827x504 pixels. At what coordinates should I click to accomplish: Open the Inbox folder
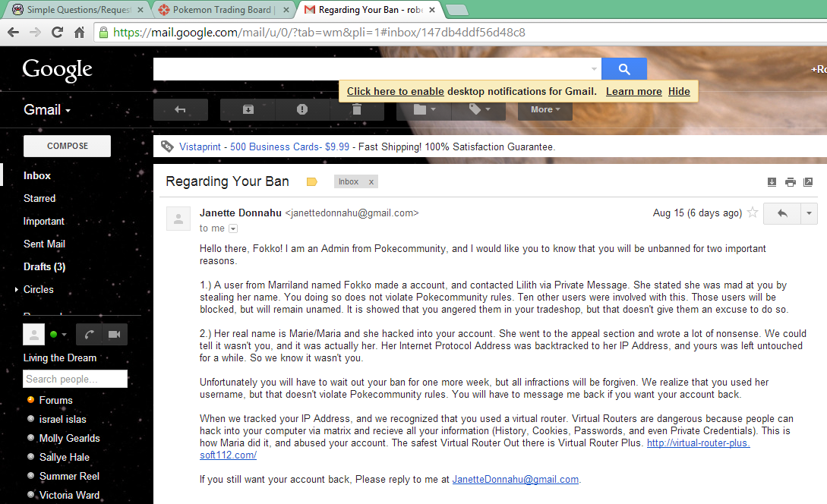click(37, 175)
